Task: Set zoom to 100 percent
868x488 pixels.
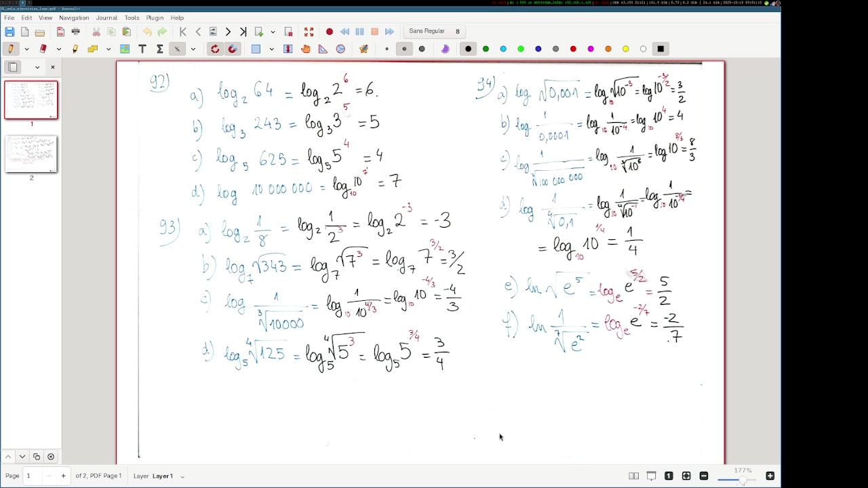Action: 669,476
